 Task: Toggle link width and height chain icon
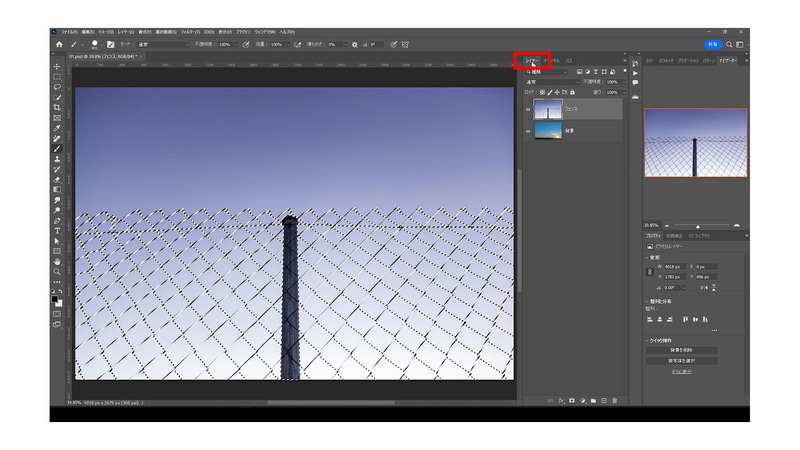point(650,272)
